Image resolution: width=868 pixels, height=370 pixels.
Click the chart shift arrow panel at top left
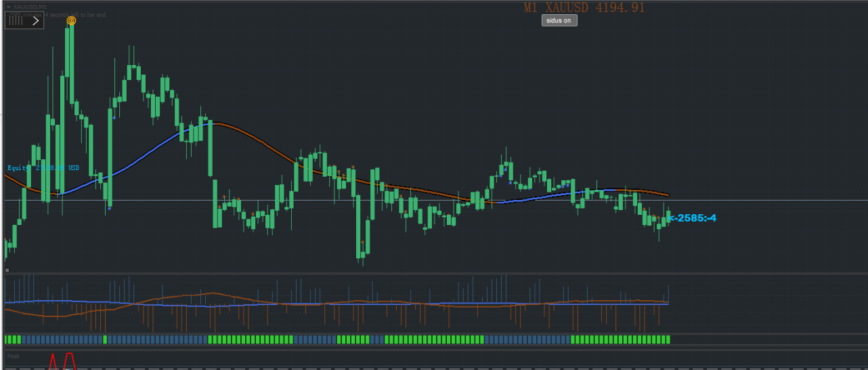[x=24, y=20]
